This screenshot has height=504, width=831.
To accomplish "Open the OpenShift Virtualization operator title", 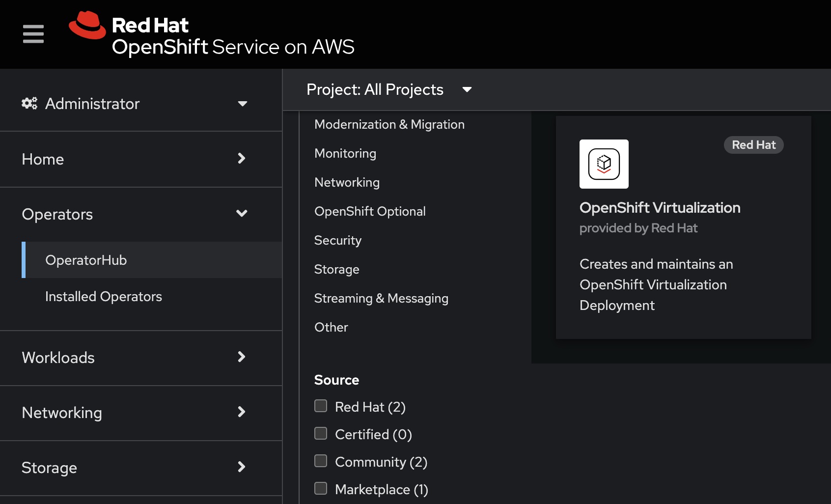I will pos(660,208).
